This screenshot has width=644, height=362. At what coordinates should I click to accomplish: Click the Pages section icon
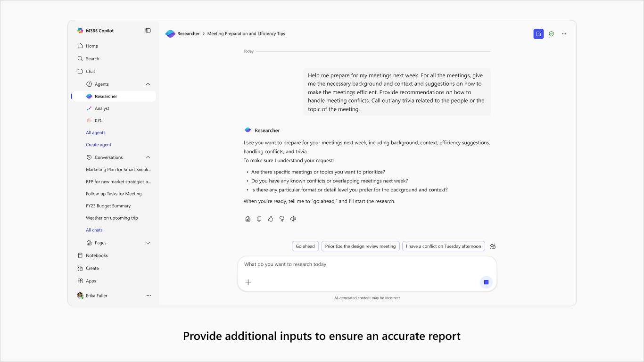(x=89, y=243)
